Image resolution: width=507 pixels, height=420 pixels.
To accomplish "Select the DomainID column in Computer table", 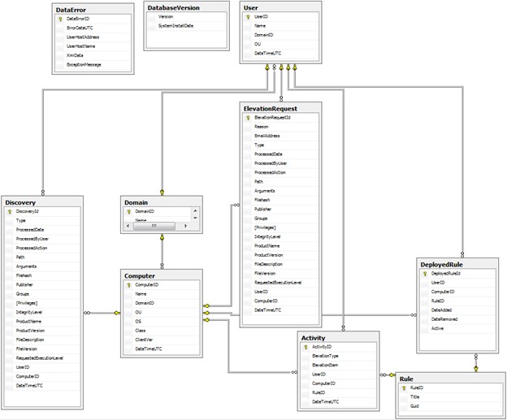I will (162, 303).
